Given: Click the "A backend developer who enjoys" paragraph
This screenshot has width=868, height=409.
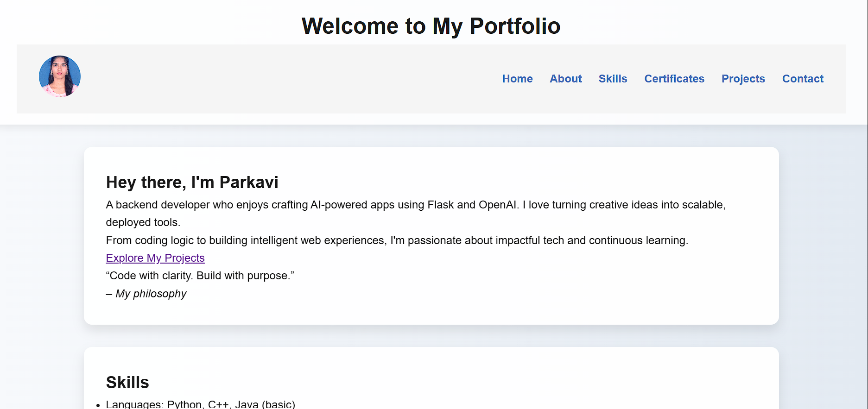Looking at the screenshot, I should pos(416,214).
